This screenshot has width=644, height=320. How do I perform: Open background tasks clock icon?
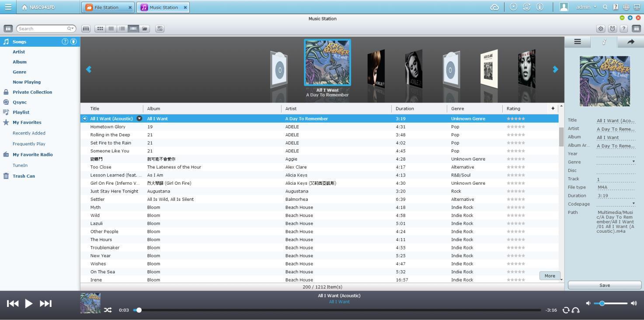tap(513, 7)
